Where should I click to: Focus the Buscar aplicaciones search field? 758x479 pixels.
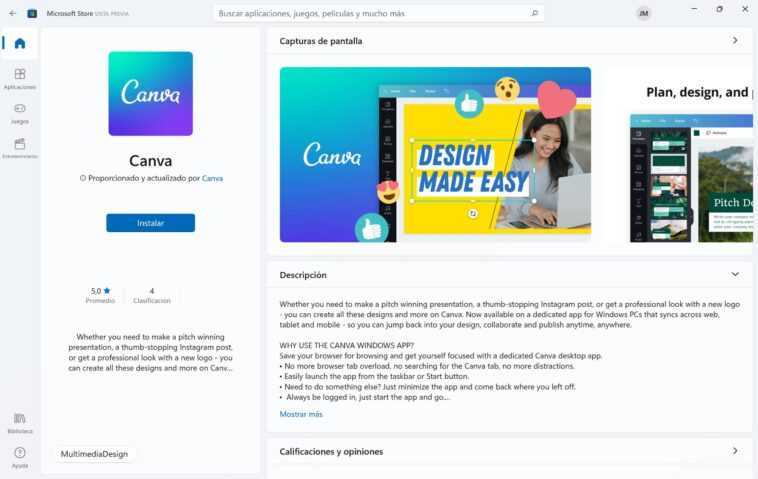pyautogui.click(x=379, y=14)
